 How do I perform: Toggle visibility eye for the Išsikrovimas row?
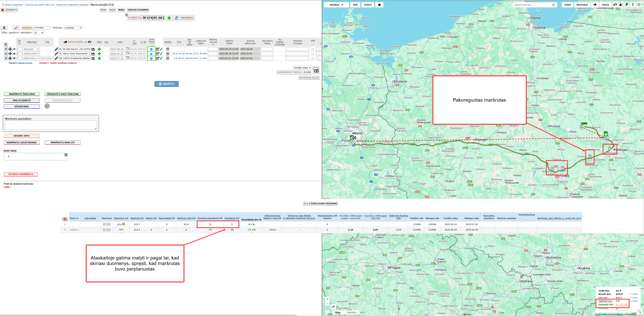[x=14, y=58]
